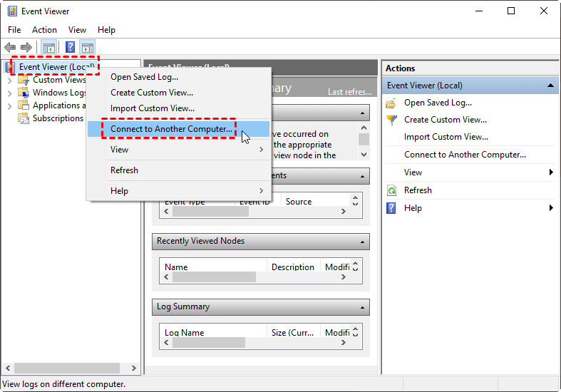Choose Connect to Another Computer in the context menu

pyautogui.click(x=171, y=129)
